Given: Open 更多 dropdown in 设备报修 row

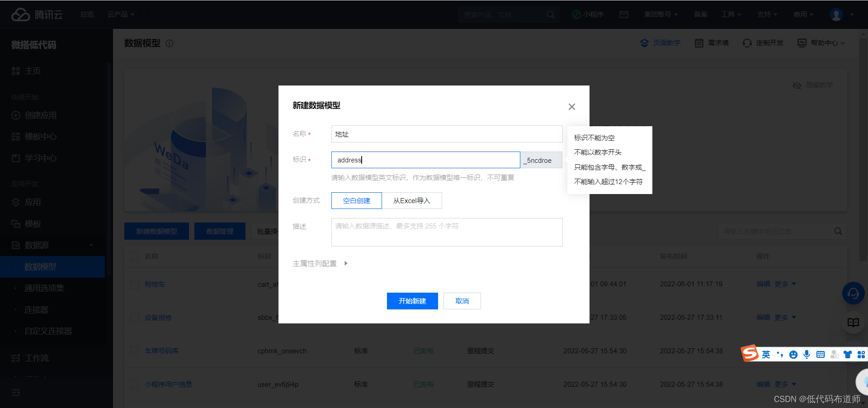Looking at the screenshot, I should [785, 318].
